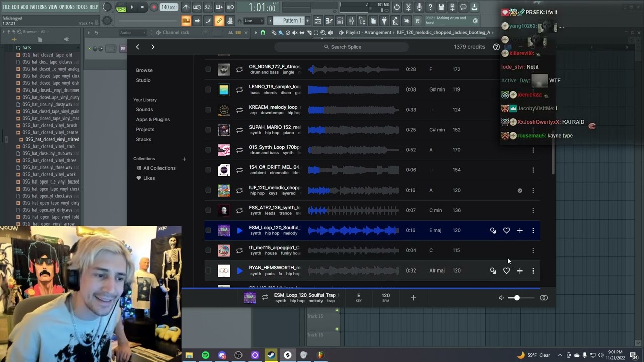Viewport: 644px width, 362px height.
Task: Click the 140.000 tempo field
Action: point(169,7)
